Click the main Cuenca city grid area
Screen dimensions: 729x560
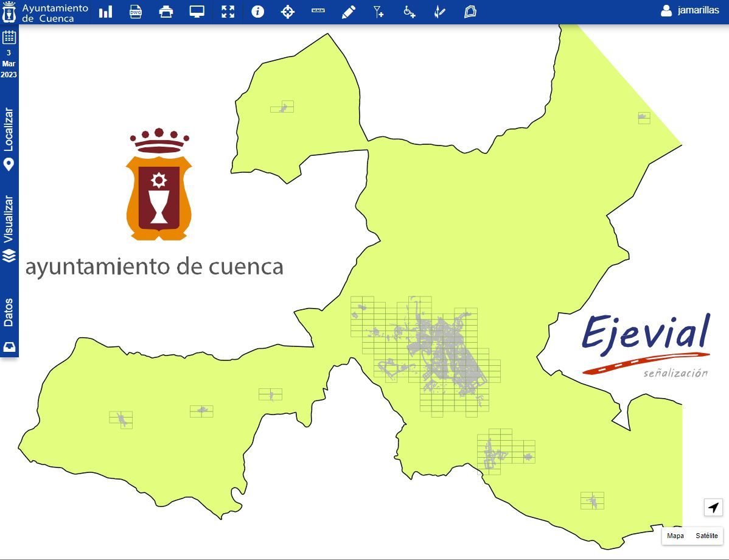tap(425, 356)
